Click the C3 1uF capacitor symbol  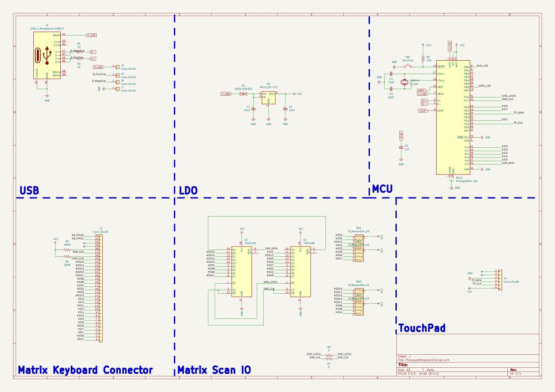(x=401, y=147)
